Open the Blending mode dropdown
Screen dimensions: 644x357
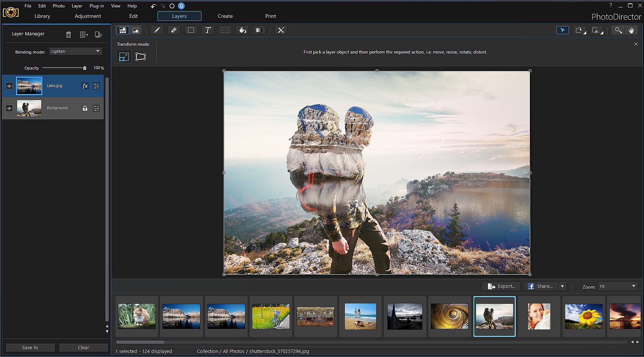click(75, 51)
